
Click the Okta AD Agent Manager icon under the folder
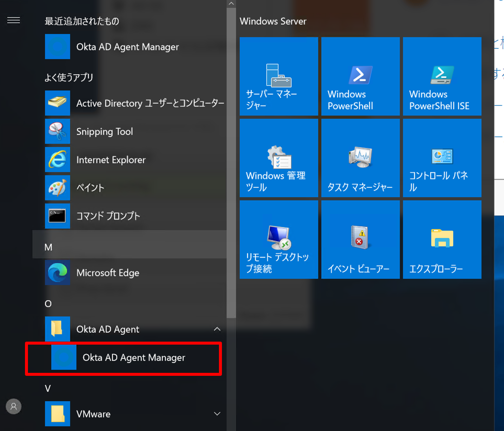(64, 357)
